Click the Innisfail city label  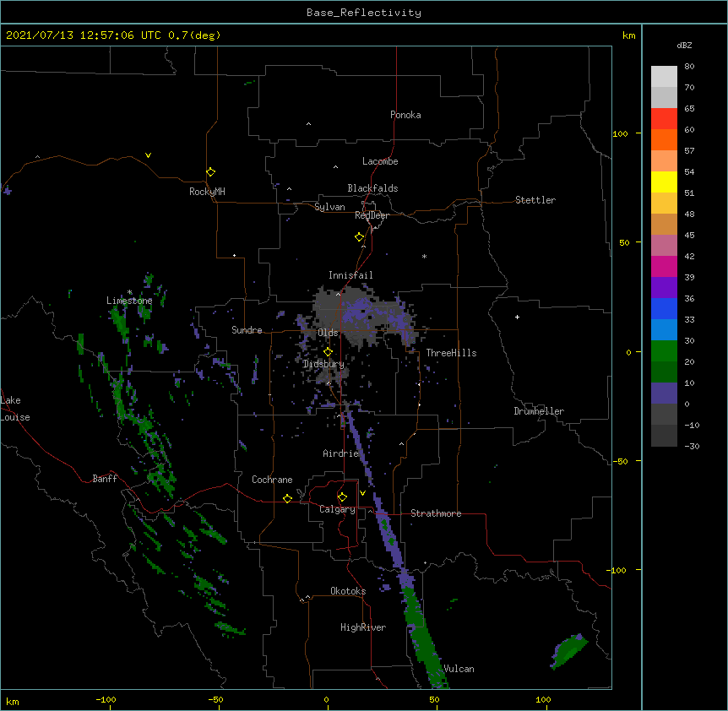pos(350,275)
